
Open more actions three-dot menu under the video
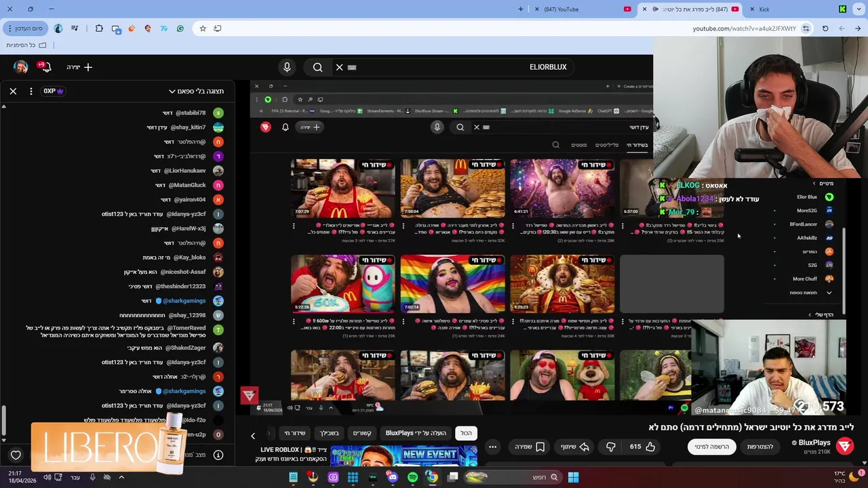coord(493,447)
